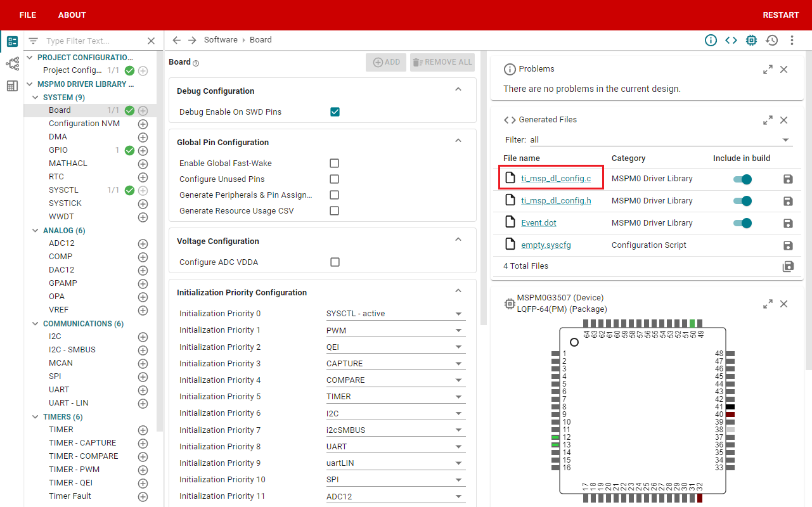This screenshot has width=812, height=507.
Task: Show Problems via info circle toolbar icon
Action: pos(711,40)
